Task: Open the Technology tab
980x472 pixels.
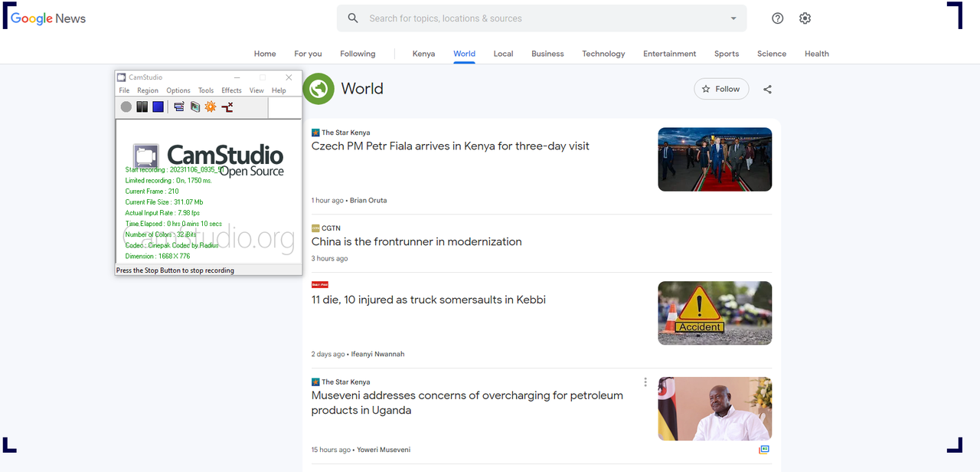Action: point(603,54)
